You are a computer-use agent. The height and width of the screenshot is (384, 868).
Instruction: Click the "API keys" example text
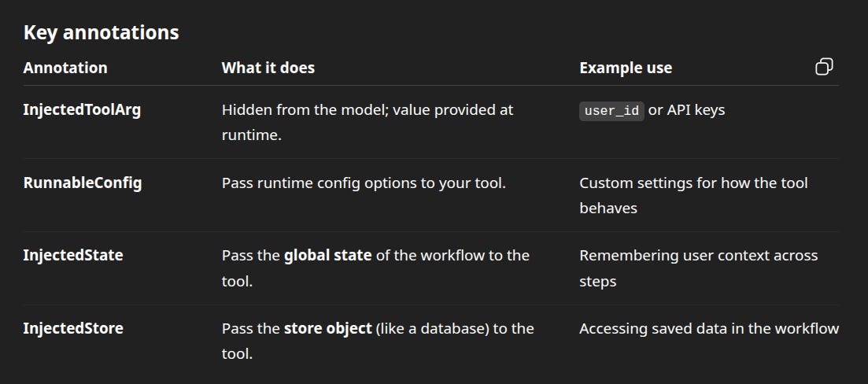coord(696,110)
